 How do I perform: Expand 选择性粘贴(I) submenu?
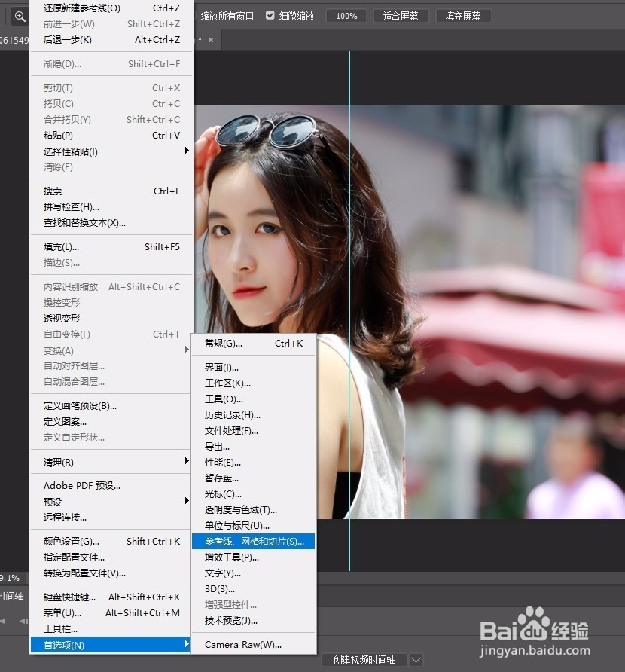click(x=111, y=151)
